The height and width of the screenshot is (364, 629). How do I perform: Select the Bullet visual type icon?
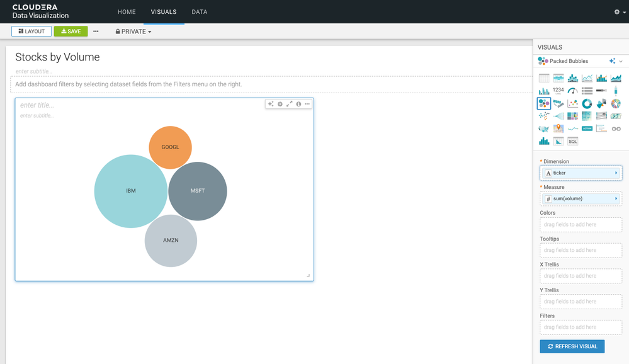coord(602,91)
